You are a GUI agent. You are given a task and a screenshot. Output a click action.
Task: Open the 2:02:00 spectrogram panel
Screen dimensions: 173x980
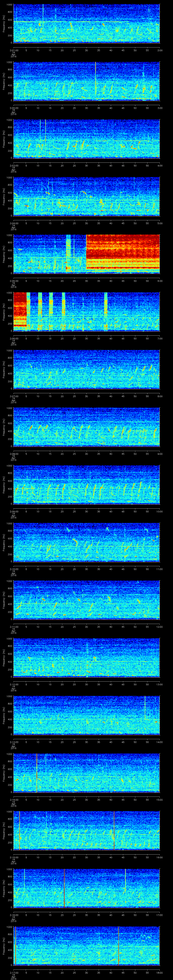87,81
